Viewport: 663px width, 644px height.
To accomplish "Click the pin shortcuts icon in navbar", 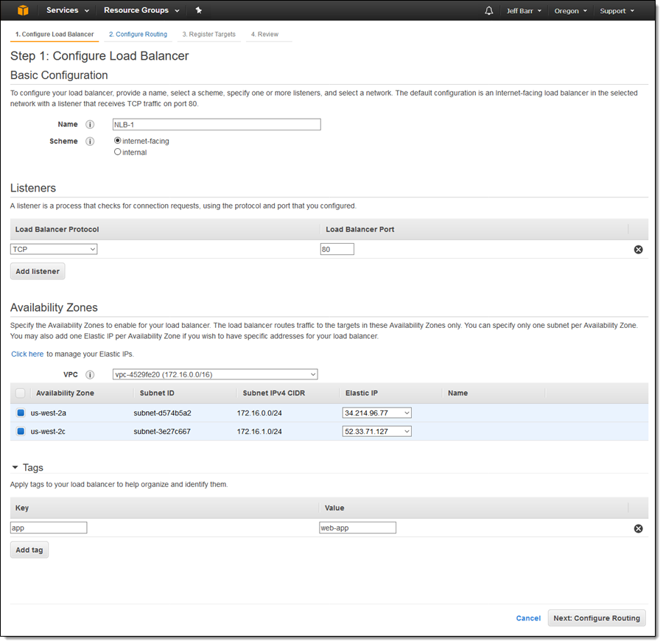I will click(x=198, y=10).
